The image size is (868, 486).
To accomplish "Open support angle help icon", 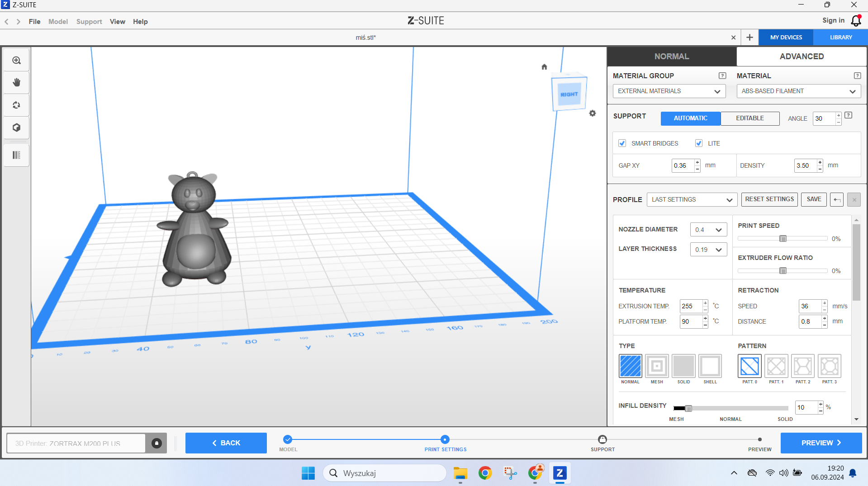I will click(849, 115).
